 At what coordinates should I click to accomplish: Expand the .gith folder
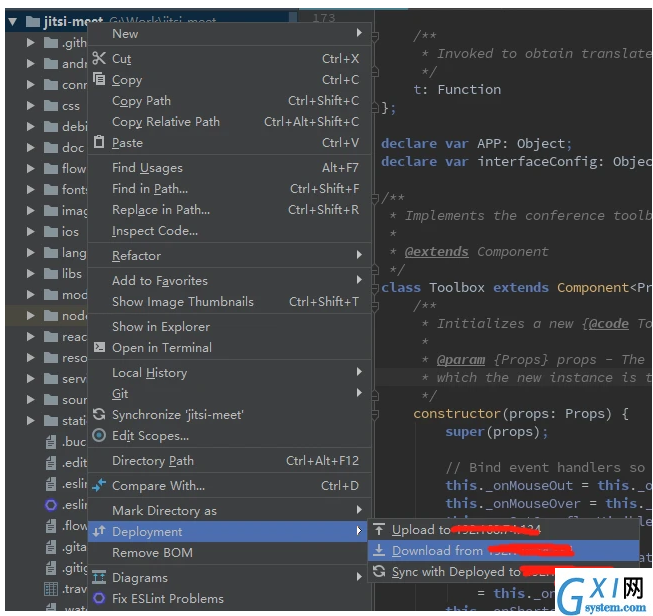click(30, 42)
